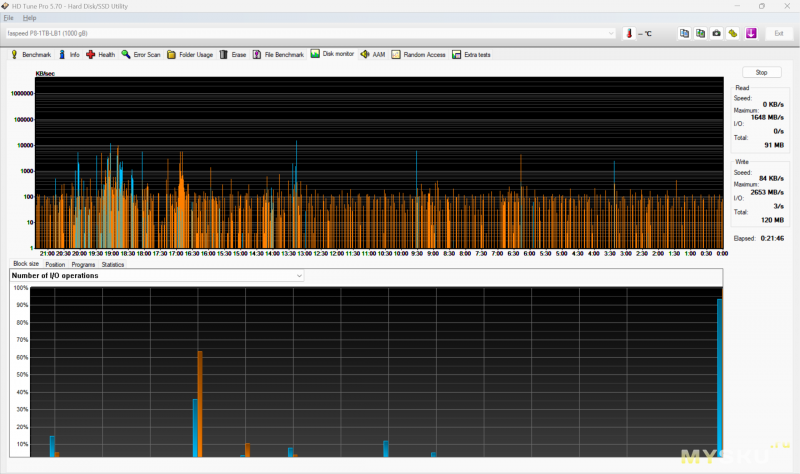The width and height of the screenshot is (800, 474).
Task: Switch to the Folder Usage tab
Action: 189,55
